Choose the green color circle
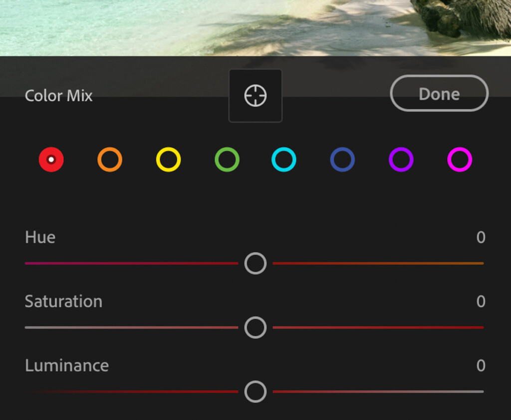 pos(227,159)
